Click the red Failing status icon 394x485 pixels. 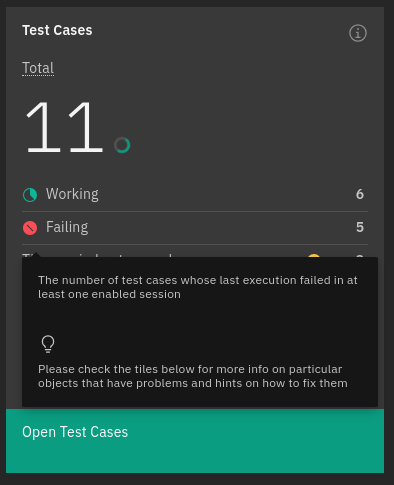click(x=30, y=228)
